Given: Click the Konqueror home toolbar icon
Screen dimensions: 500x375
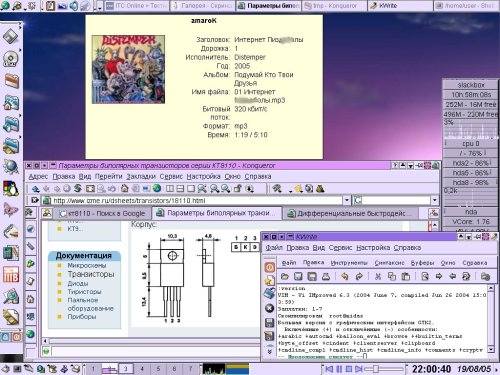Looking at the screenshot, I should [x=124, y=189].
